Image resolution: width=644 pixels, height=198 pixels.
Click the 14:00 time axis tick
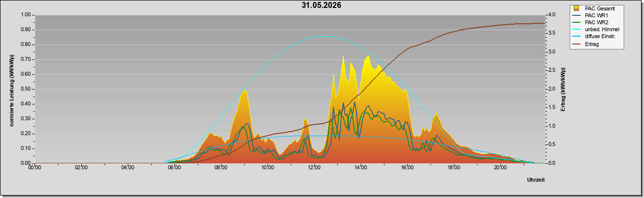(x=361, y=168)
